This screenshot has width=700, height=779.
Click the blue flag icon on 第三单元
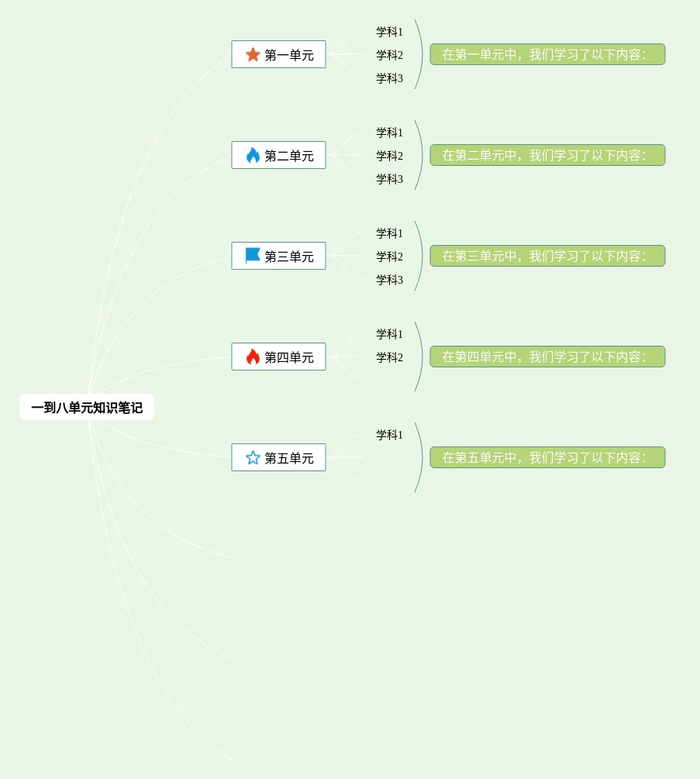tap(253, 256)
